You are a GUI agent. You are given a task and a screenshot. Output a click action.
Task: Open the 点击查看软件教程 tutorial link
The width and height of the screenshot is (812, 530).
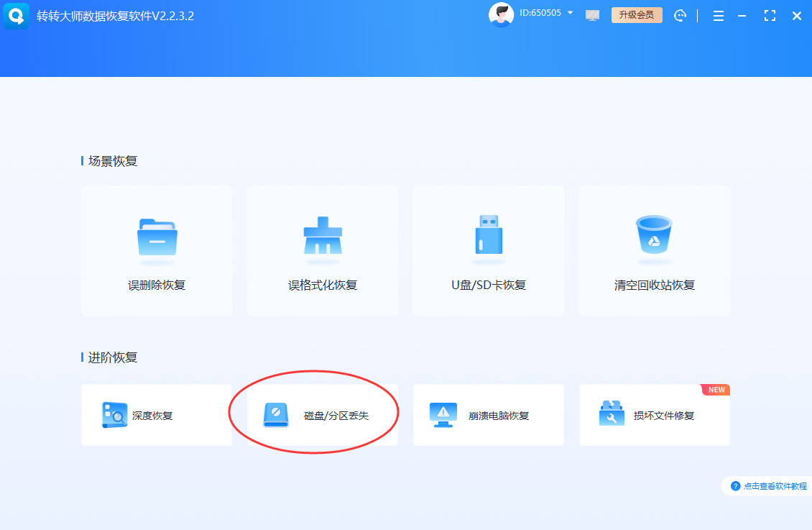pyautogui.click(x=769, y=486)
